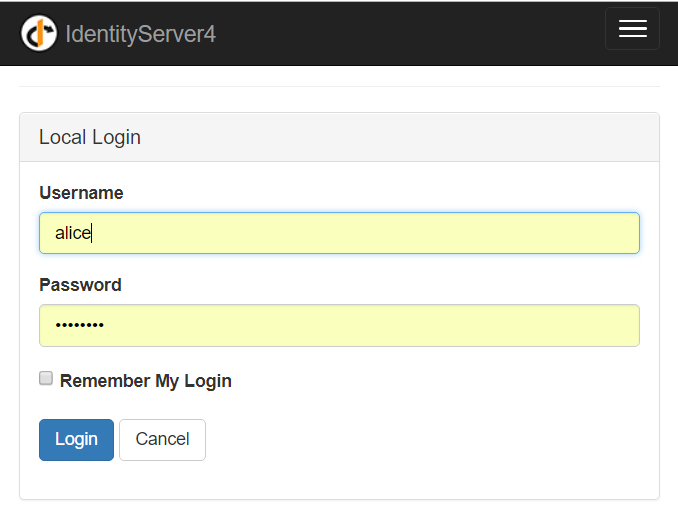The height and width of the screenshot is (509, 678).
Task: Click the IdentityServer4 brand name link
Action: [140, 34]
